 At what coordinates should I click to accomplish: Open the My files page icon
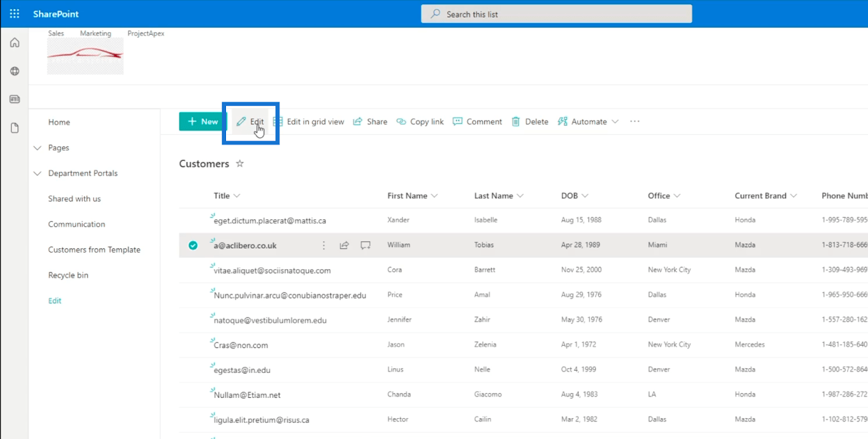[x=15, y=128]
